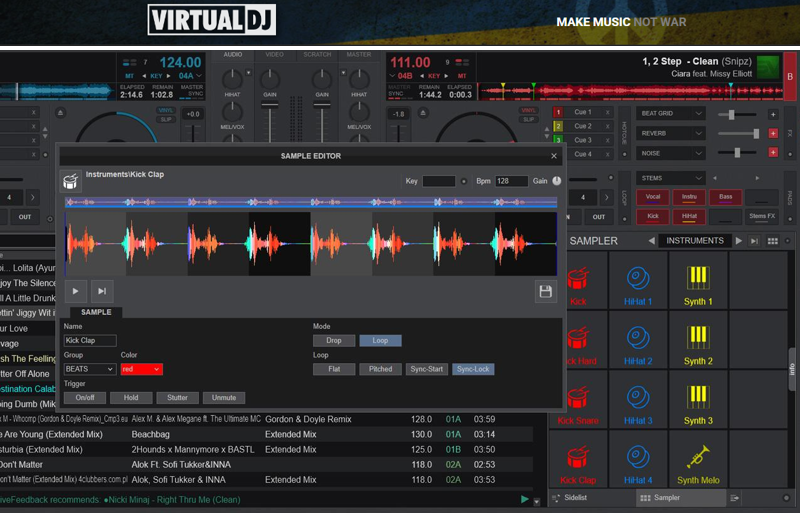800x513 pixels.
Task: Open the red color dropdown
Action: (x=141, y=369)
